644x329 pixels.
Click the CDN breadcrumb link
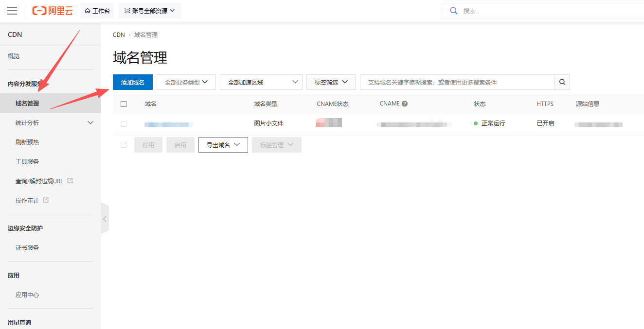119,35
